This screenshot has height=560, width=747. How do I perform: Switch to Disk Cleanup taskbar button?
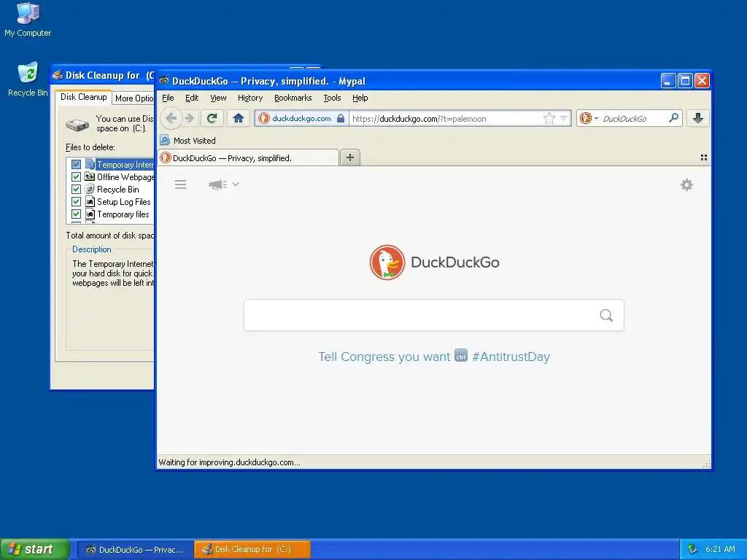[x=252, y=550]
